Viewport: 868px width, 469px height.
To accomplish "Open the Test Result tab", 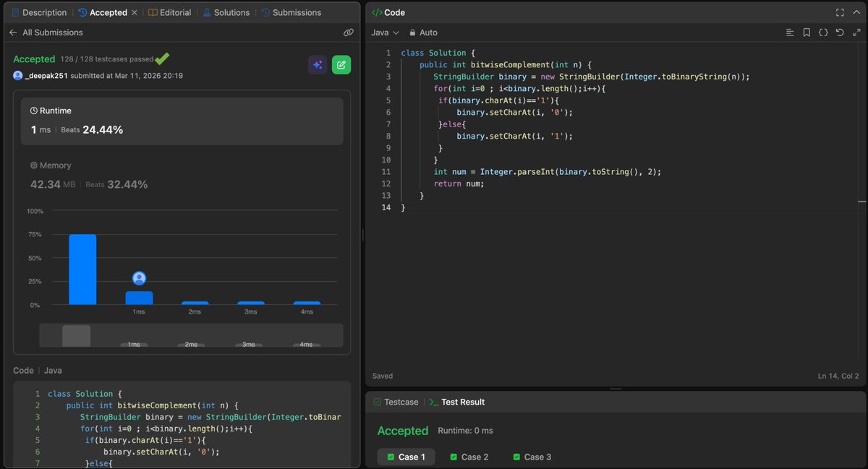I will tap(457, 402).
